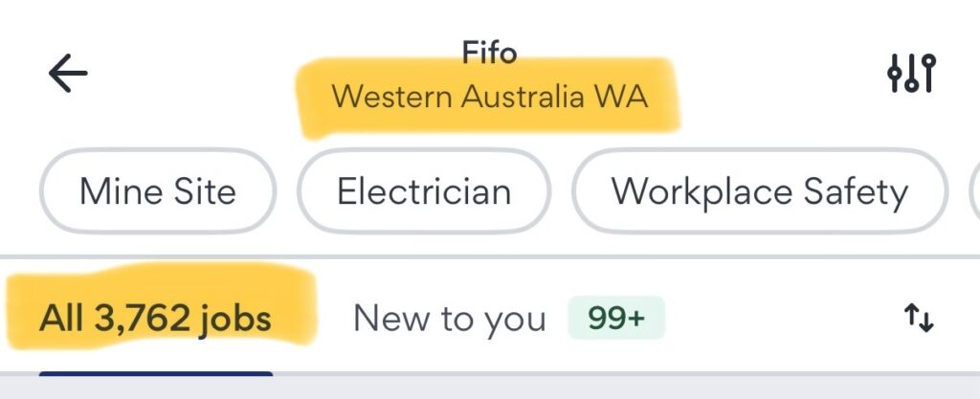Toggle the Electrician filter chip
The height and width of the screenshot is (399, 980).
coord(424,191)
